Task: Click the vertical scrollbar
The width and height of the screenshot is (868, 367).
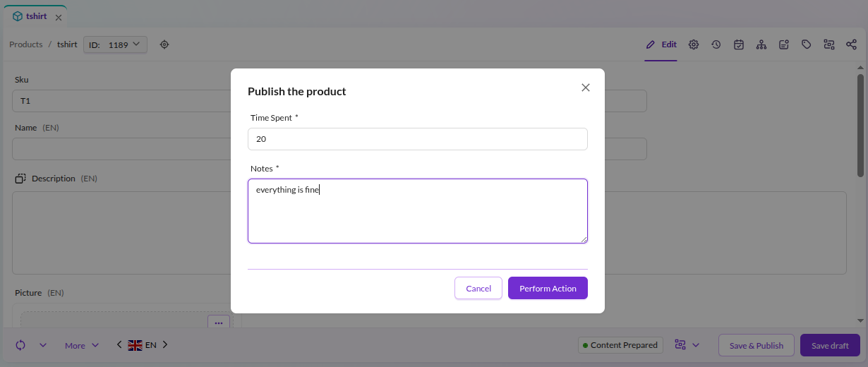Action: 860,126
